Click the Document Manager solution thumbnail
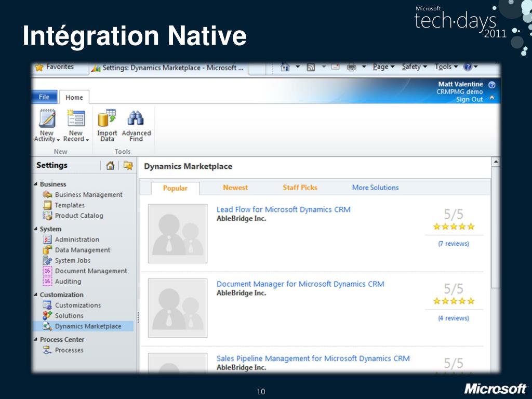The image size is (532, 399). click(x=178, y=308)
